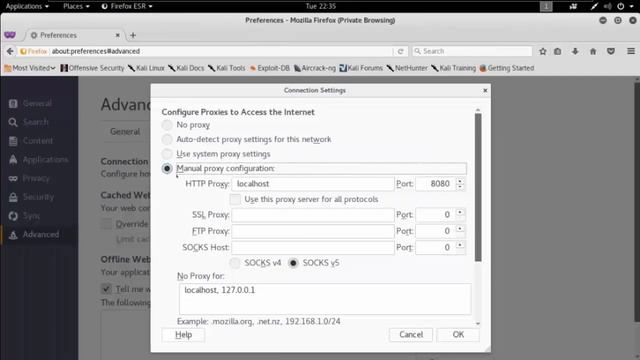Close Connection Settings dialog with X
Image resolution: width=640 pixels, height=360 pixels.
pyautogui.click(x=485, y=91)
